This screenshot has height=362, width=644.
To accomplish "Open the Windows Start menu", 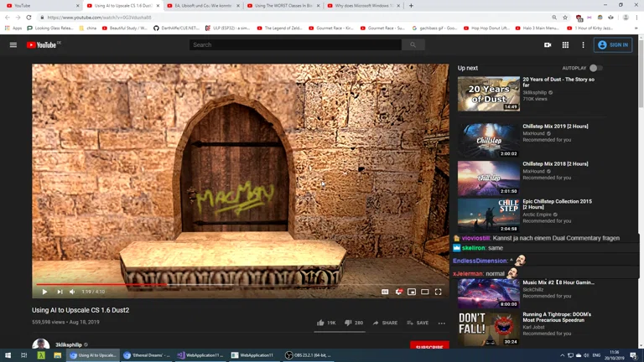I will 8,355.
